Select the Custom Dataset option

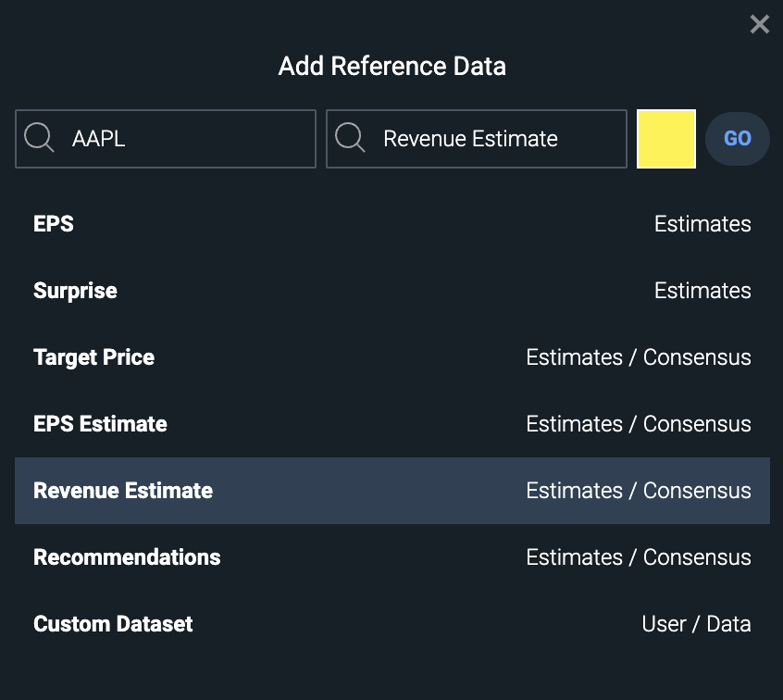pos(113,623)
